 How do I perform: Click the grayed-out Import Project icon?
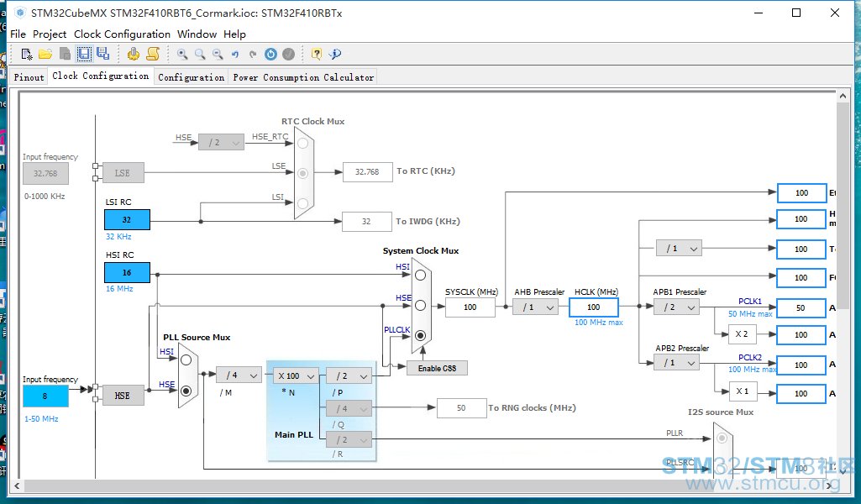coord(65,54)
